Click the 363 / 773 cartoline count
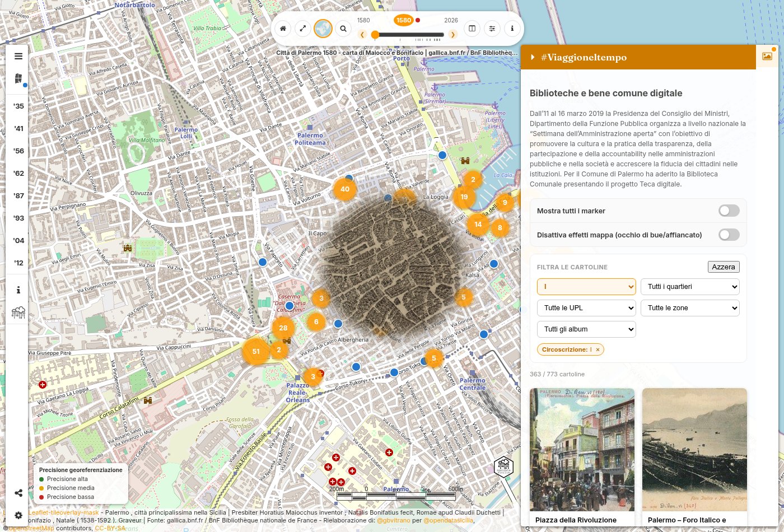This screenshot has height=532, width=784. point(557,374)
